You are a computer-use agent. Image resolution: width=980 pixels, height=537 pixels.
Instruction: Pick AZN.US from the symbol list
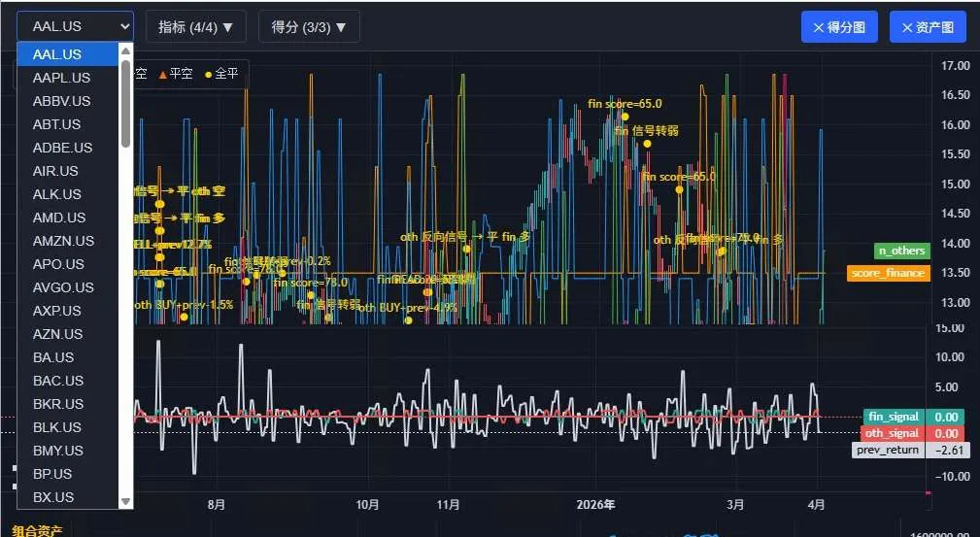[x=67, y=334]
